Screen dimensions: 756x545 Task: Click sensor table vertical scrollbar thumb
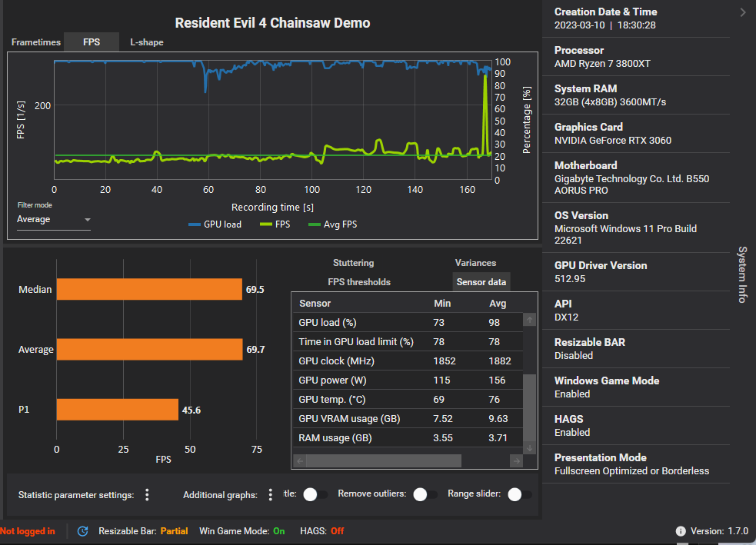coord(529,407)
